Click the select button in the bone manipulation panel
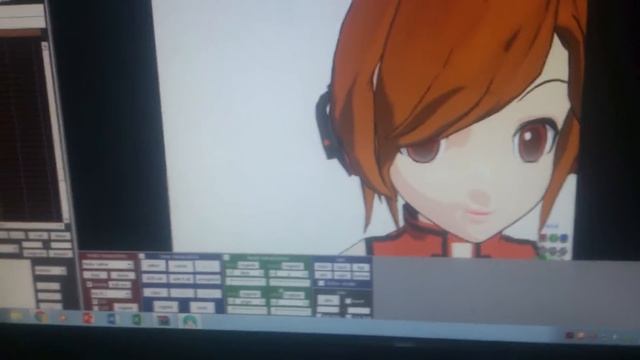This screenshot has width=640, height=360. coord(153,266)
